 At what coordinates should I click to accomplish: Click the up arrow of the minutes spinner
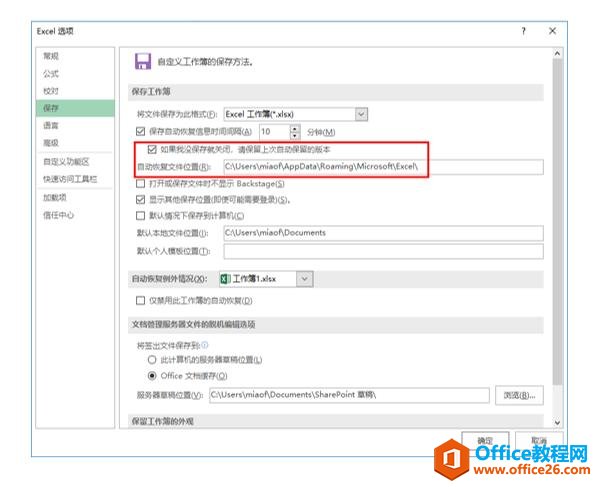click(x=295, y=128)
